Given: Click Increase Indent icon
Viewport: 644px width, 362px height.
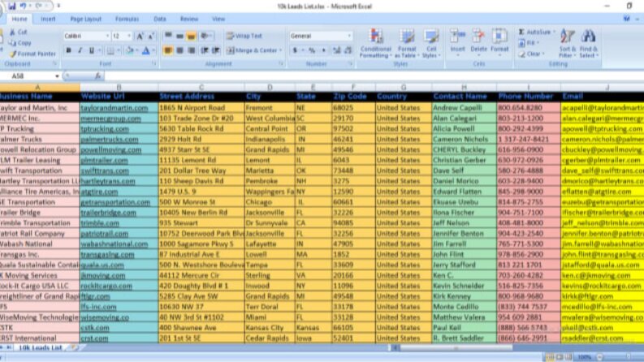Looking at the screenshot, I should click(x=216, y=50).
